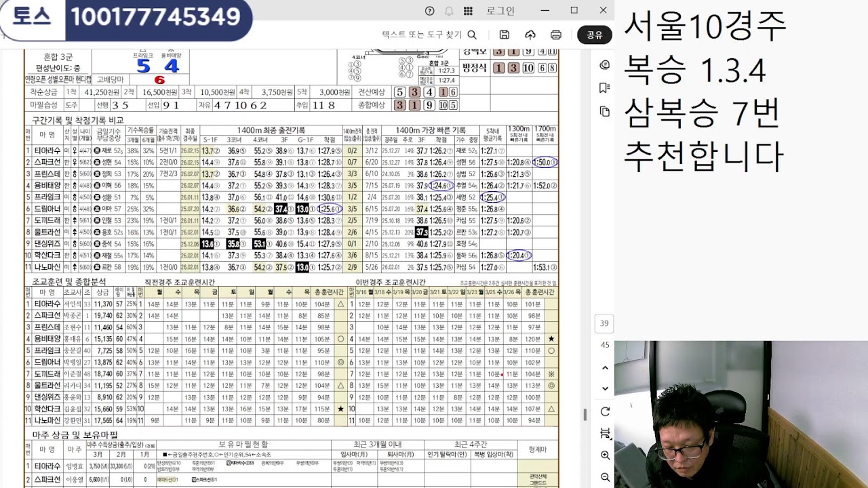This screenshot has height=488, width=868.
Task: Select the 구간기록 및 착점기록 비교 heading
Action: (x=78, y=120)
